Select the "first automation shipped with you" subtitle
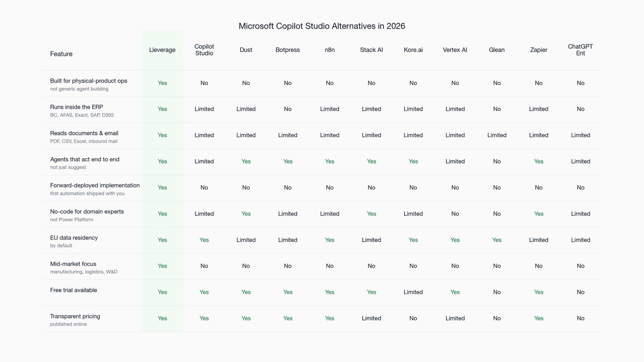Image resolution: width=644 pixels, height=362 pixels. pyautogui.click(x=87, y=194)
